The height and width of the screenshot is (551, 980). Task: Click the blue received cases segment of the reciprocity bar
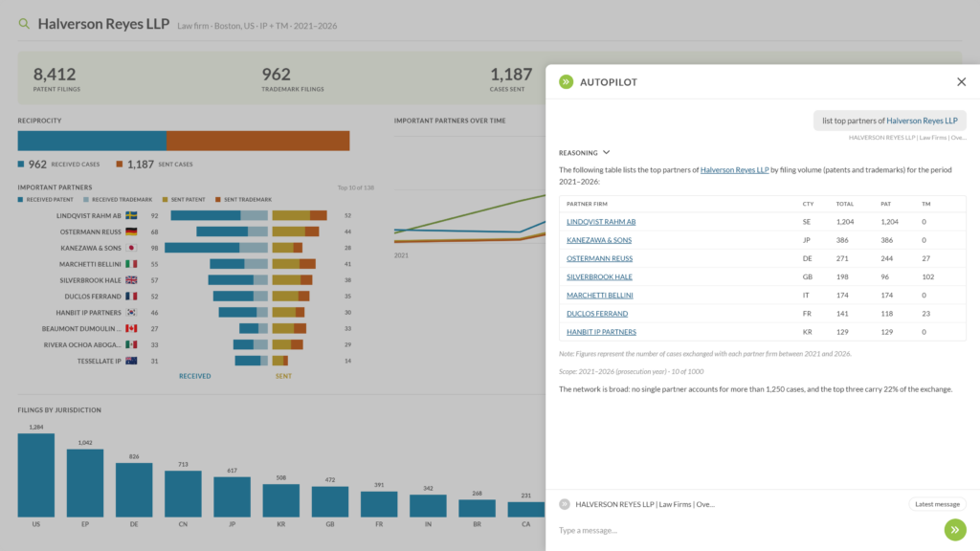pos(92,141)
